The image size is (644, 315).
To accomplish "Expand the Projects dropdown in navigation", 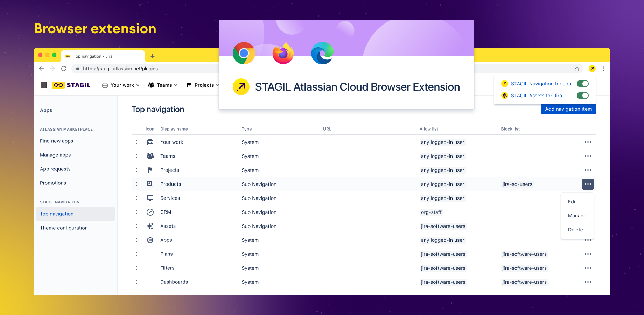I will pyautogui.click(x=203, y=85).
